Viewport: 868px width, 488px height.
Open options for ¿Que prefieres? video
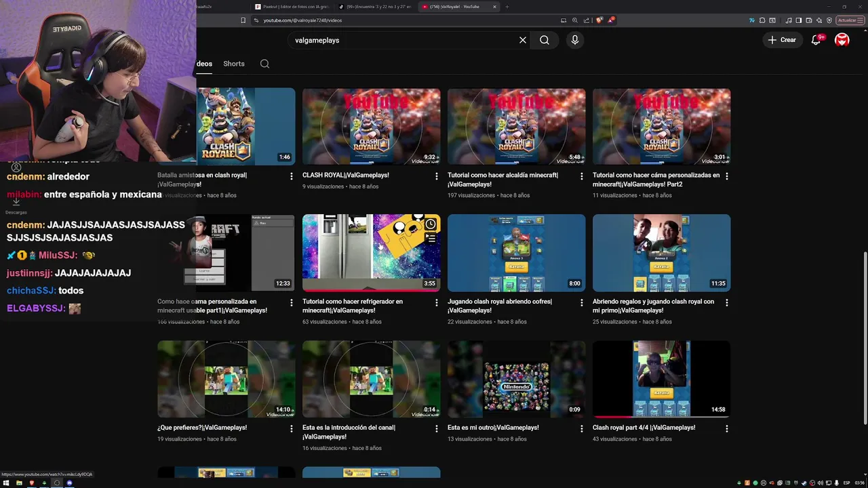[x=292, y=429]
